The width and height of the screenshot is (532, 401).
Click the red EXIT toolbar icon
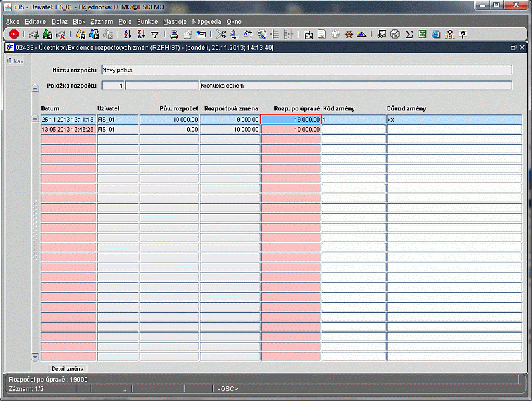click(13, 34)
